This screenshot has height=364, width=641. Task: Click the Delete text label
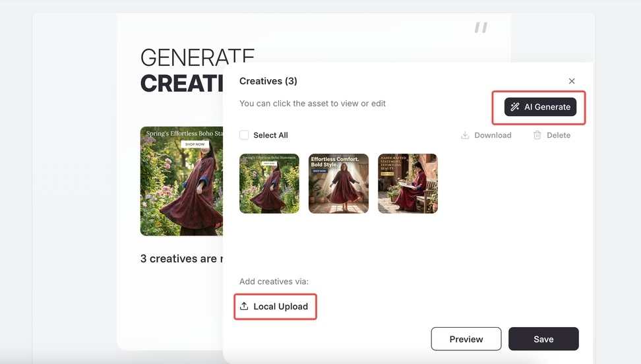558,135
